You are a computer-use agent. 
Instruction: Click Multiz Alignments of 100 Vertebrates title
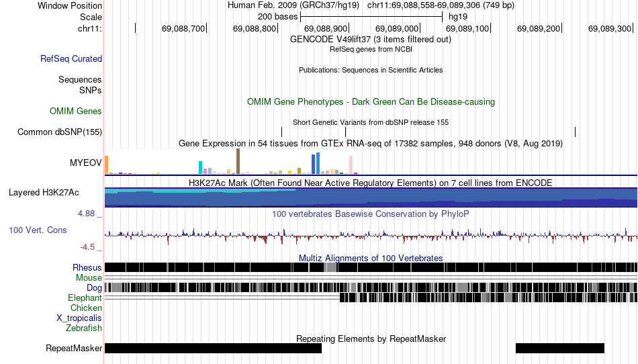[x=371, y=259]
